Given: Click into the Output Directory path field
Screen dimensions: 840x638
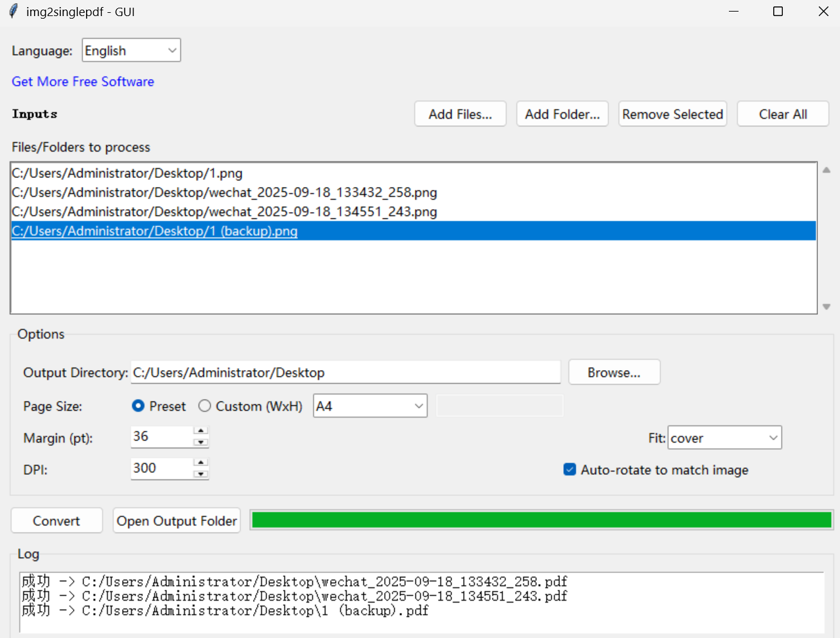Looking at the screenshot, I should pos(345,373).
